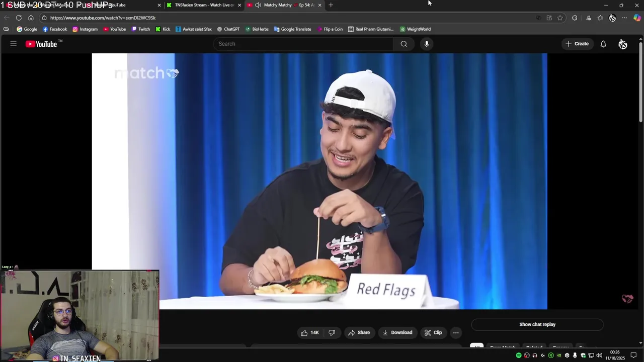The image size is (644, 362).
Task: Click the video player showing Red Flags
Action: [319, 181]
